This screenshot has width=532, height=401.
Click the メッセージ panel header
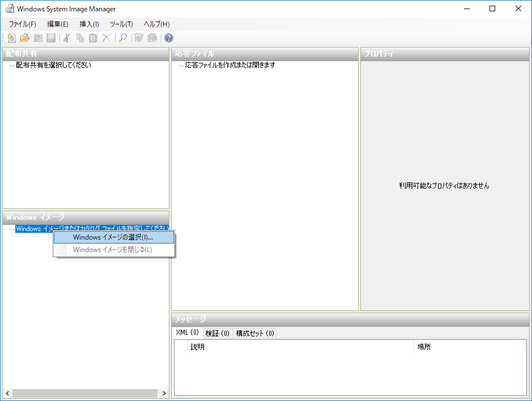[x=351, y=319]
